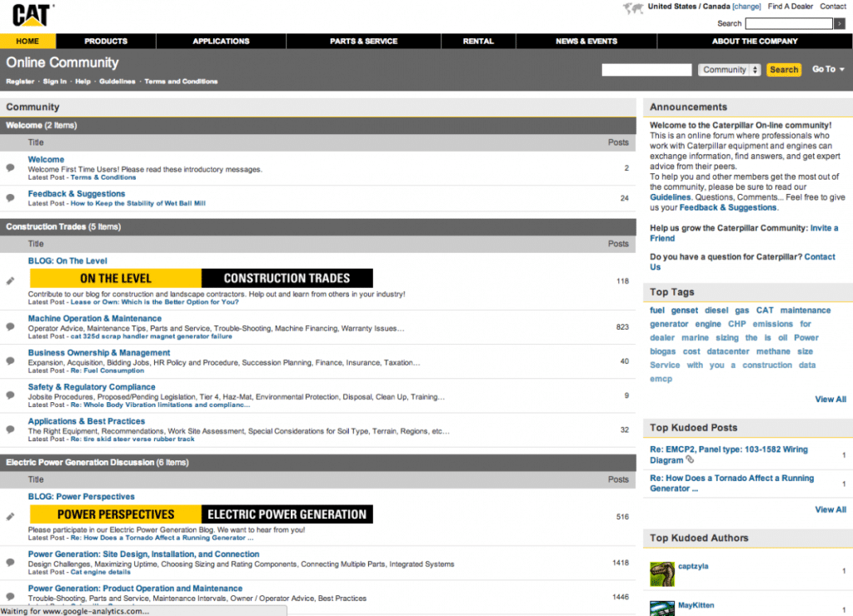Open Power Generation: Product Operation and Maintenance
This screenshot has height=616, width=853.
coord(136,589)
